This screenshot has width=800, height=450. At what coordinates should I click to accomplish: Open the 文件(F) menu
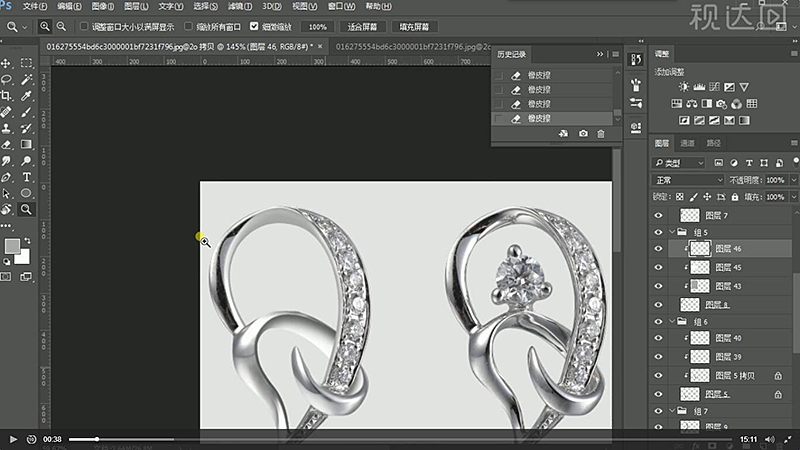pos(35,6)
